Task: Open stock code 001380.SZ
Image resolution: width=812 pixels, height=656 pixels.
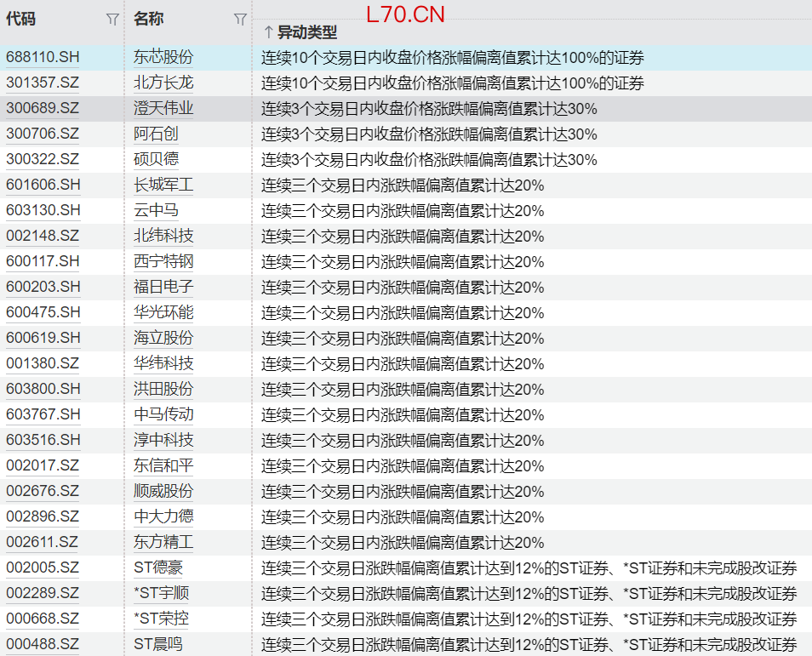Action: [x=43, y=364]
